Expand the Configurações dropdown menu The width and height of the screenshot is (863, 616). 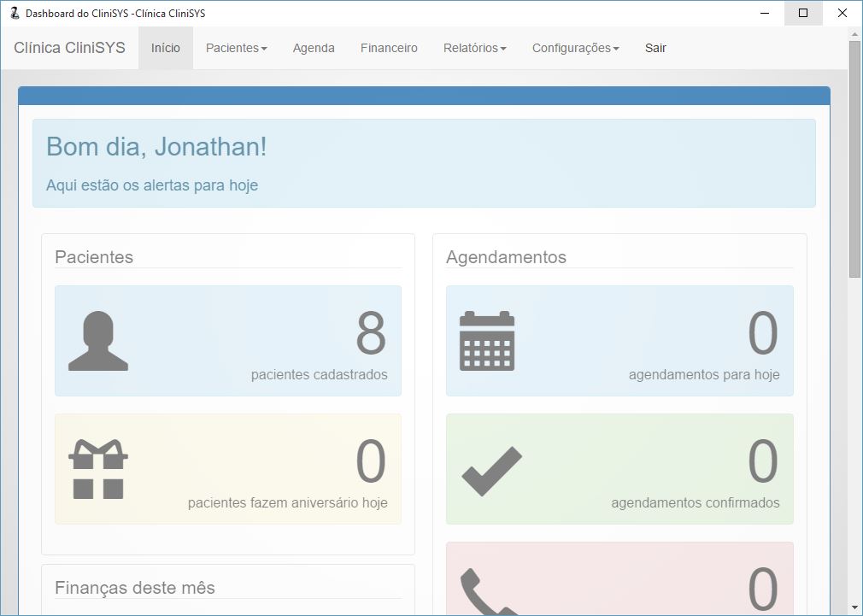(x=575, y=48)
